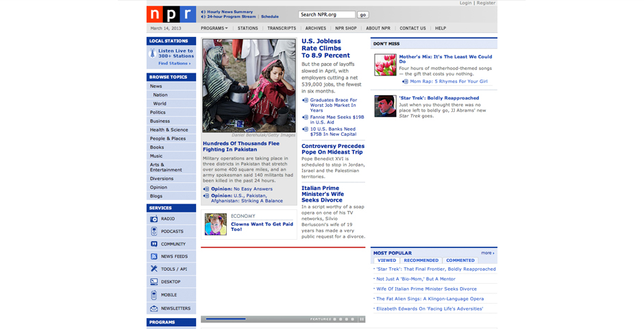
Task: Click the speaker icon beside Hourly News Summary
Action: pyautogui.click(x=203, y=12)
